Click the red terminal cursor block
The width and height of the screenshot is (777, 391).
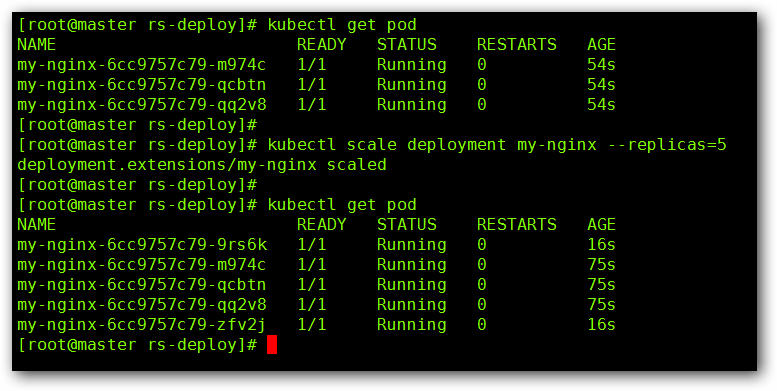click(272, 344)
